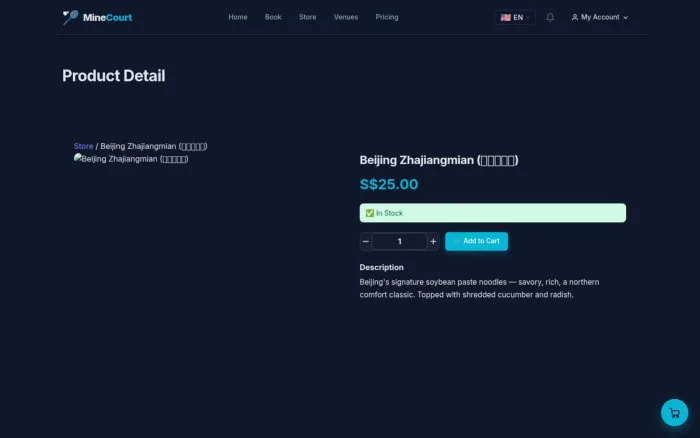
Task: Decrease quantity with minus button
Action: (x=366, y=242)
